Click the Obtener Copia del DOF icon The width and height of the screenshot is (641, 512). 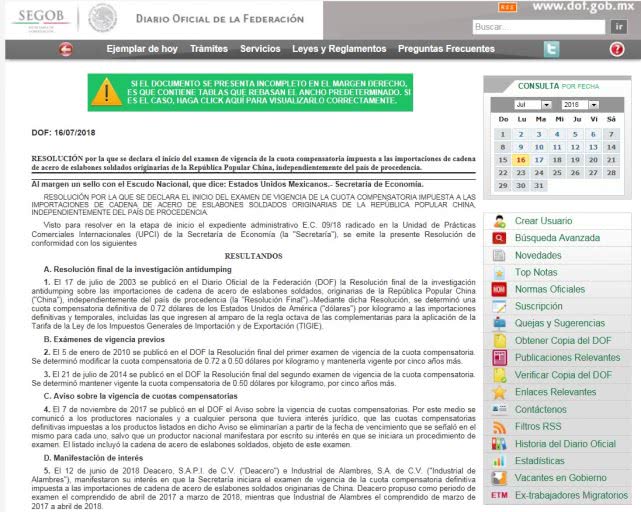(x=499, y=341)
